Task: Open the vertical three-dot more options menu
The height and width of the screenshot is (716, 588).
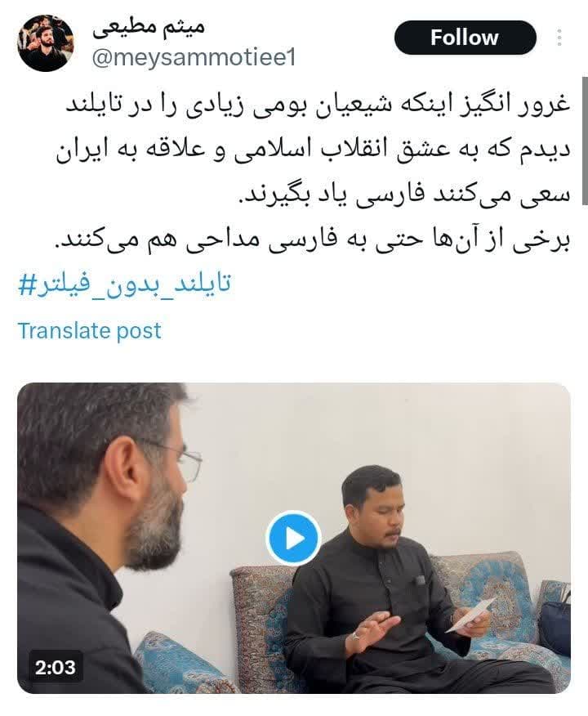Action: click(x=559, y=38)
